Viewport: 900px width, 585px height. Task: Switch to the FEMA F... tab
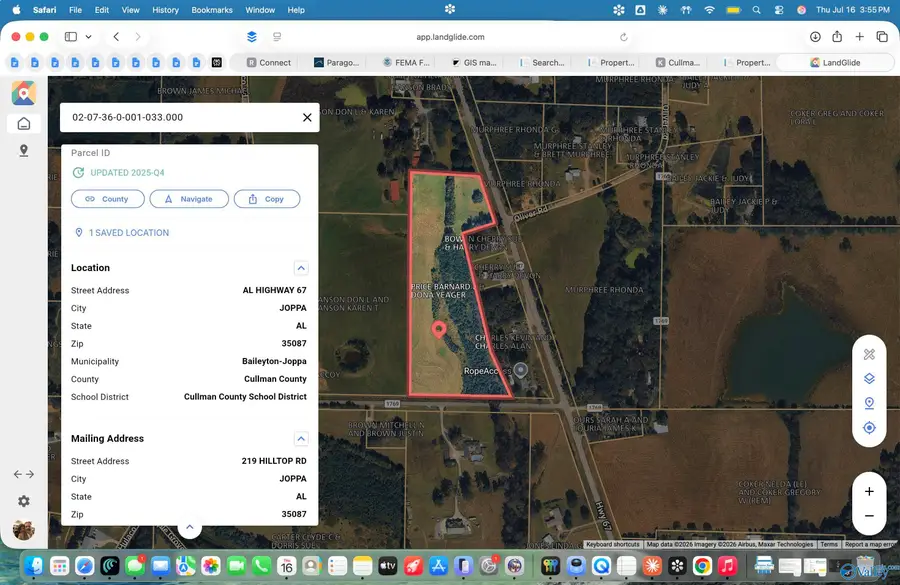tap(406, 63)
